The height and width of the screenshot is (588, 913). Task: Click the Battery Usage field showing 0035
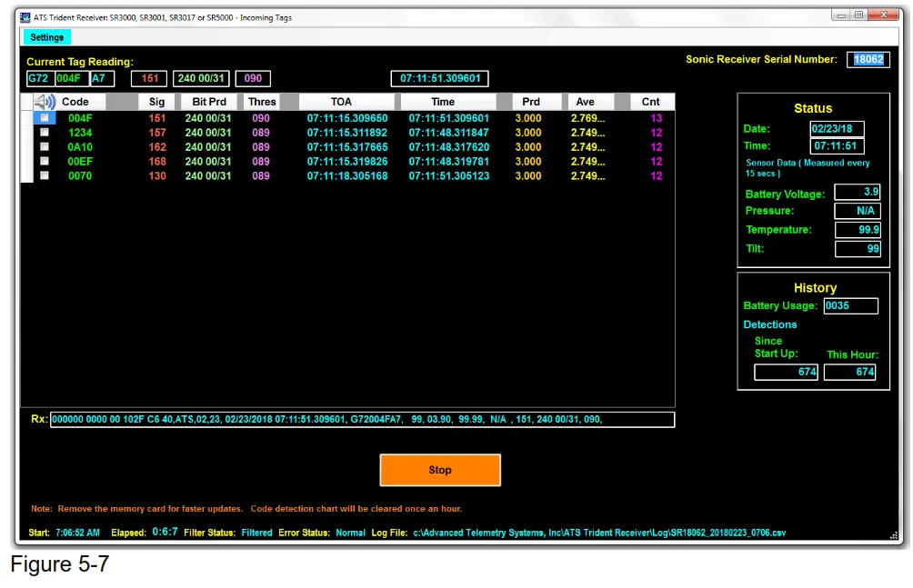pyautogui.click(x=850, y=305)
